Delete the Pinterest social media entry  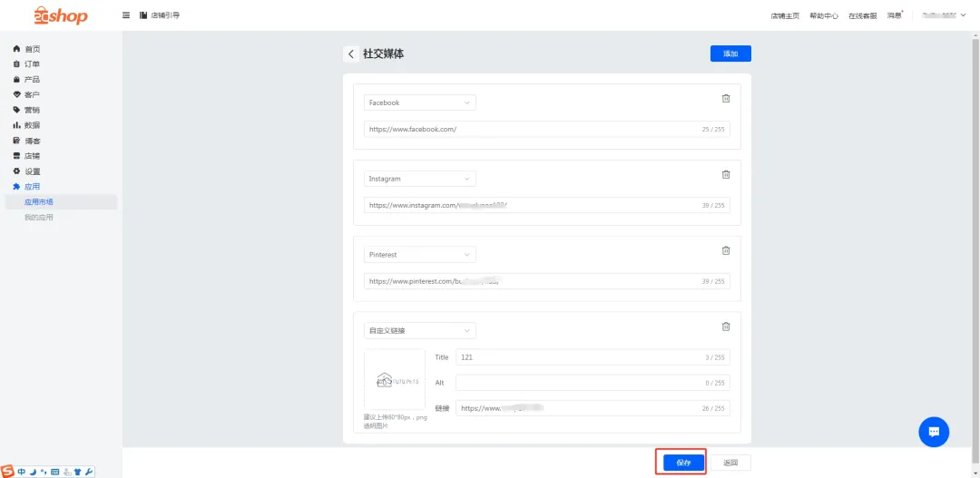tap(726, 250)
